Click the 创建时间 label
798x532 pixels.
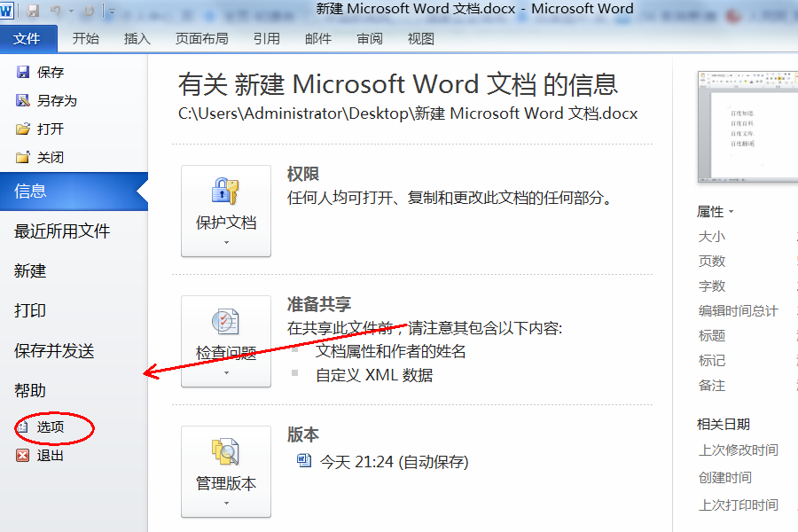pos(724,478)
